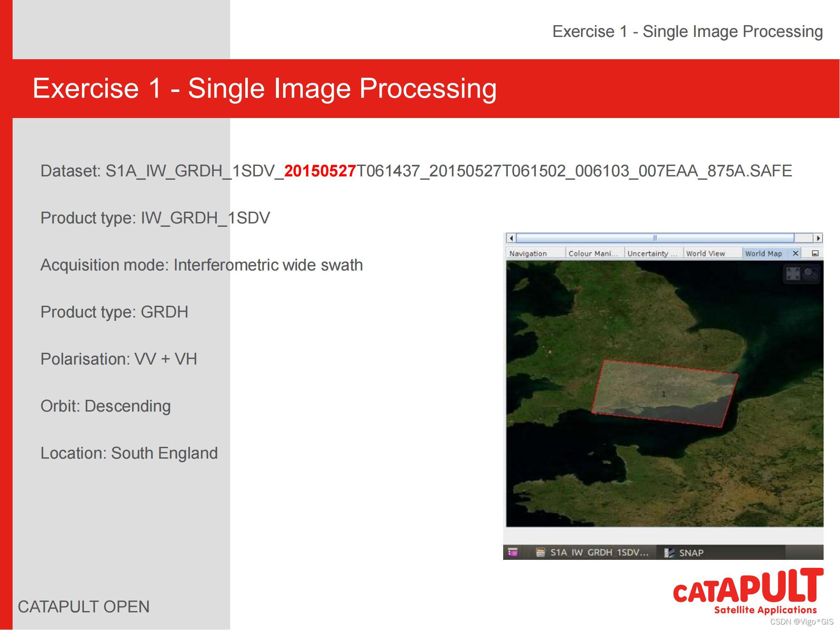Click the right arrow of horizontal scrollbar
The image size is (840, 630).
818,238
